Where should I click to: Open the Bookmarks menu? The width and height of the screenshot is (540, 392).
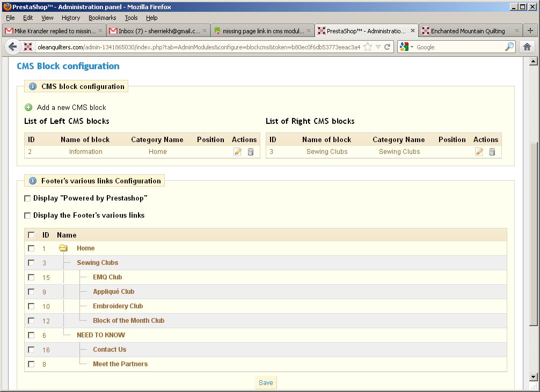pos(103,18)
